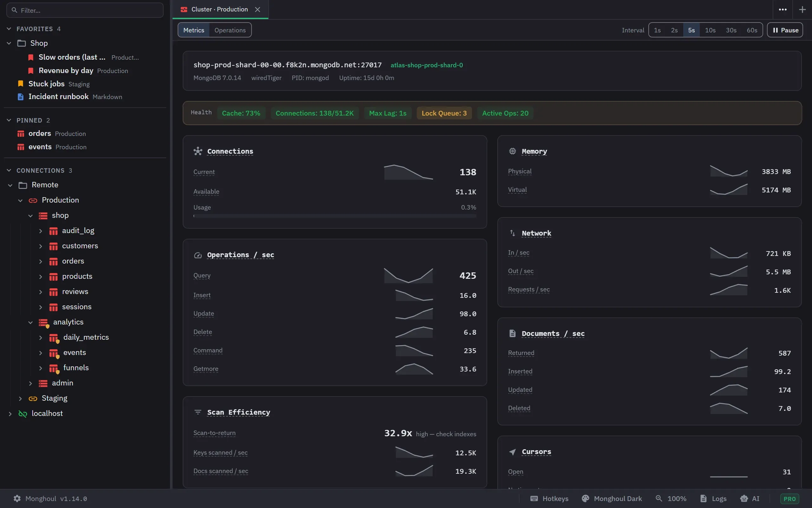Open the Hotkeys keyboard icon in status bar
812x508 pixels.
pos(534,498)
